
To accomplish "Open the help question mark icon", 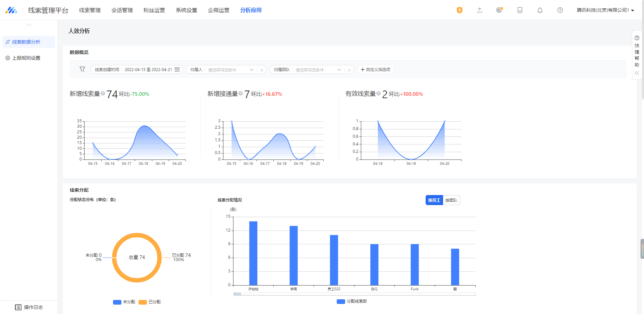I will tap(560, 10).
